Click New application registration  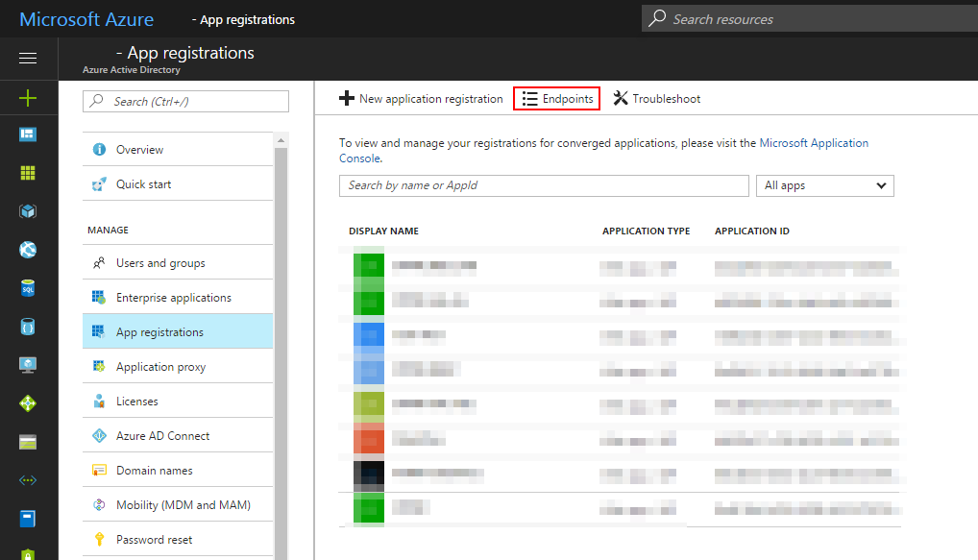click(421, 99)
